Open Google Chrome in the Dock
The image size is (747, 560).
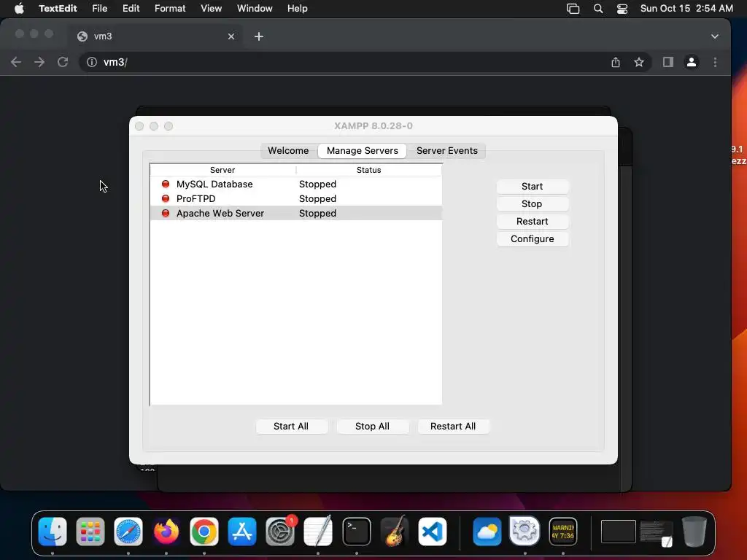204,531
